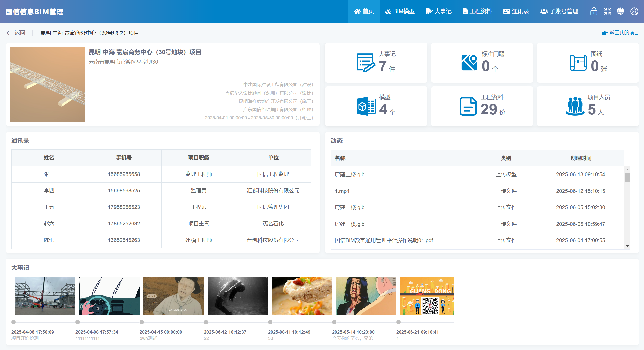Open the old man painting thumbnail

[x=174, y=296]
